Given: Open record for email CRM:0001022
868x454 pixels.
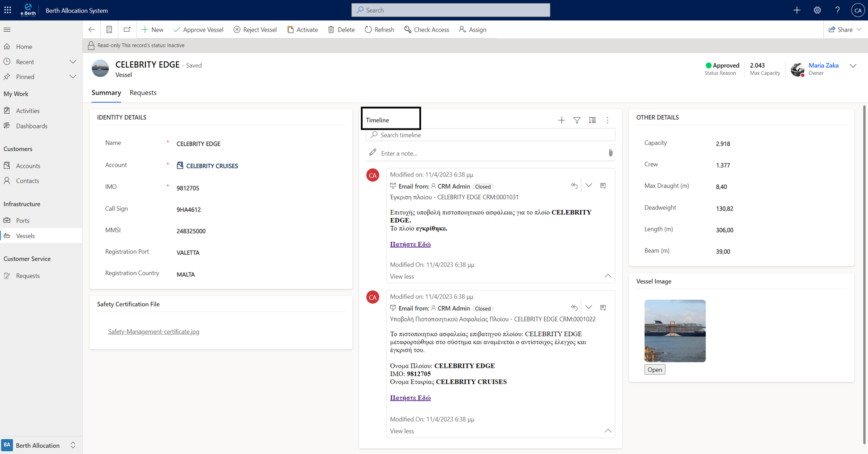Looking at the screenshot, I should pyautogui.click(x=603, y=307).
